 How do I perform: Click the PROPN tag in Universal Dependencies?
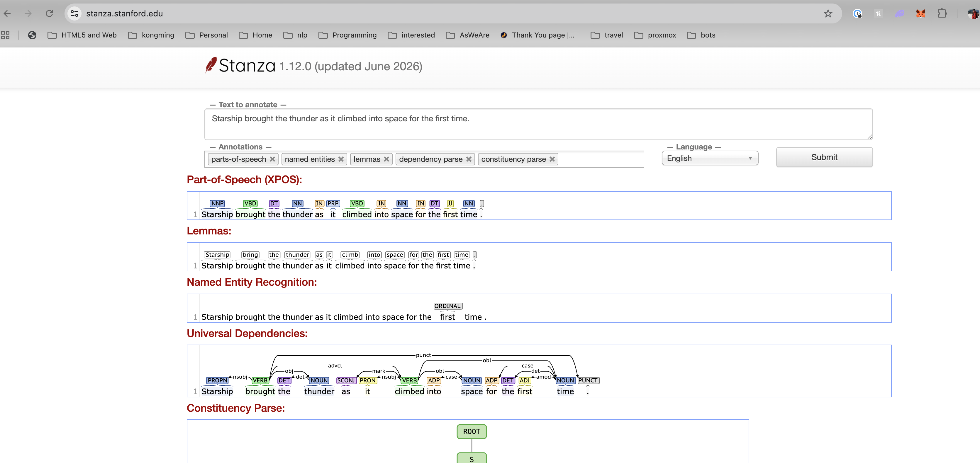click(x=217, y=380)
